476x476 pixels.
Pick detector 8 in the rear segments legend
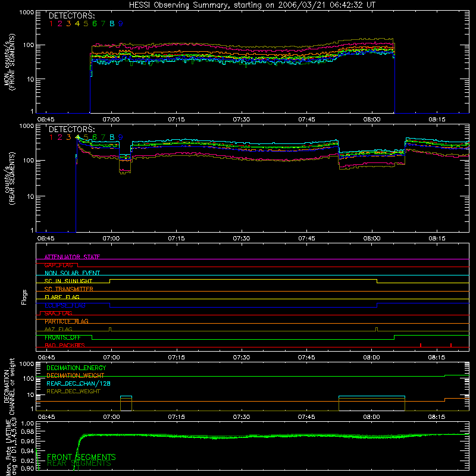click(x=112, y=137)
